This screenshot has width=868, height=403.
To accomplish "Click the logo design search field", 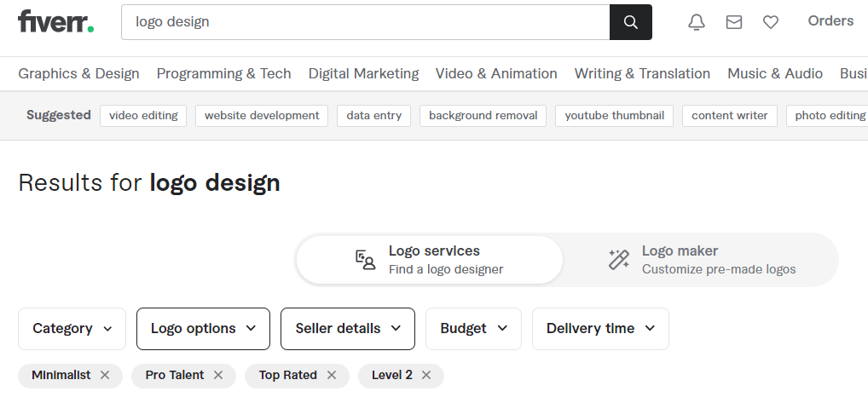I will [x=365, y=22].
